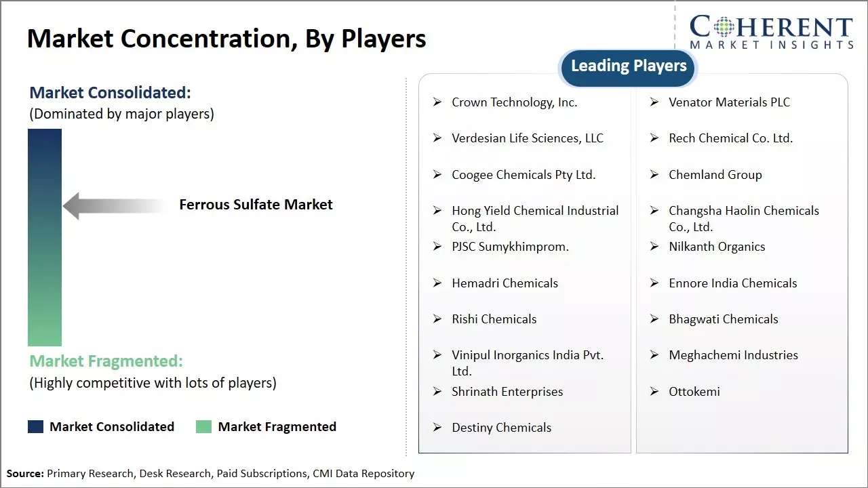Click the arrow bullet beside Destiny Chemicals
Viewport: 868px width, 488px height.
tap(437, 428)
